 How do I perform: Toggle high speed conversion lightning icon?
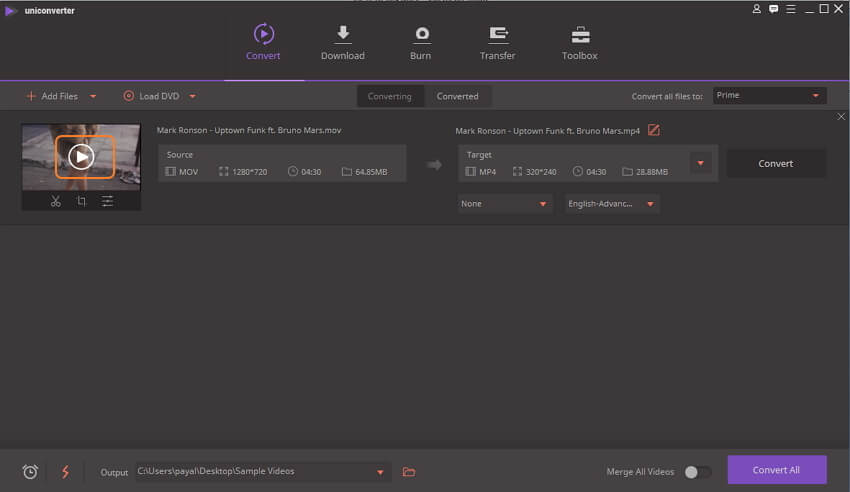(x=66, y=472)
